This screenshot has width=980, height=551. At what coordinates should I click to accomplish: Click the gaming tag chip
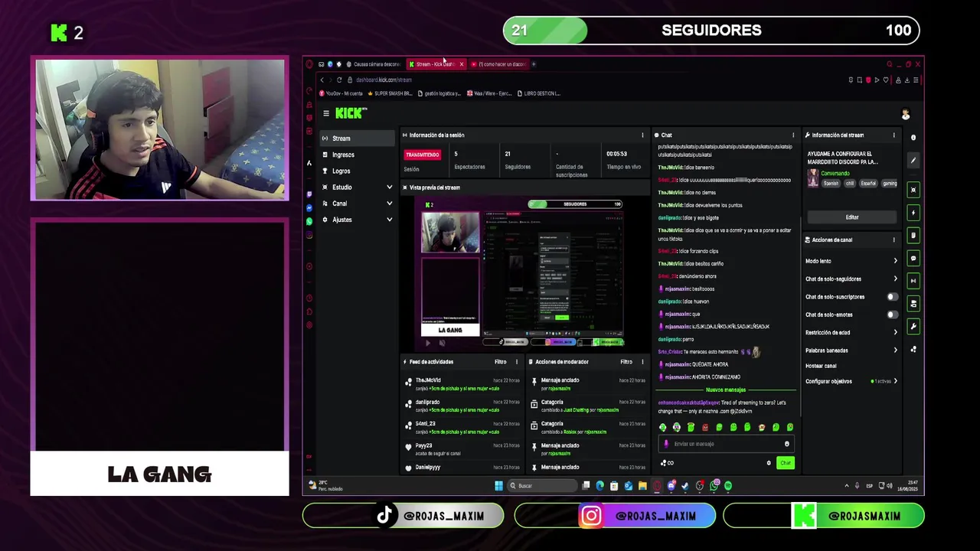pos(889,184)
